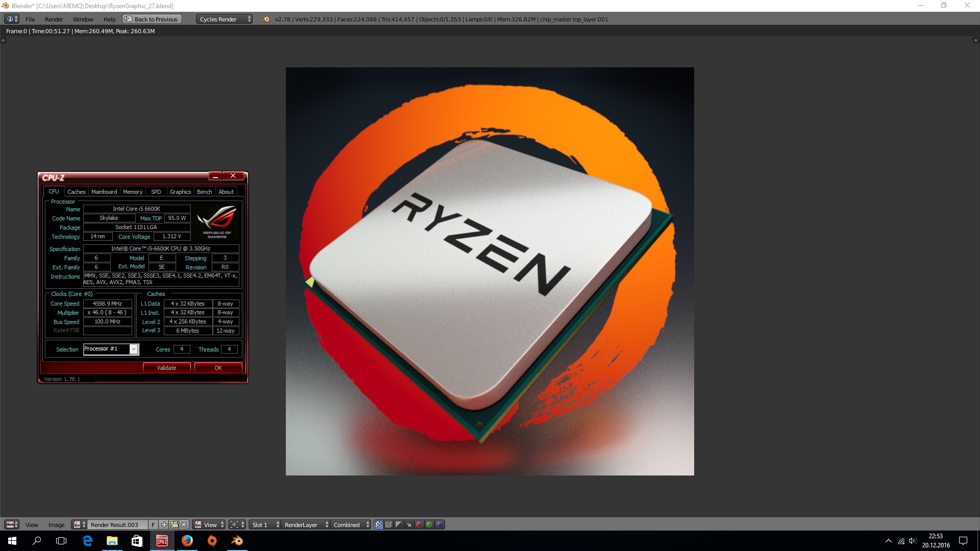Switch to ROG CPU-Z taskbar icon
Viewport: 980px width, 551px height.
click(x=162, y=541)
